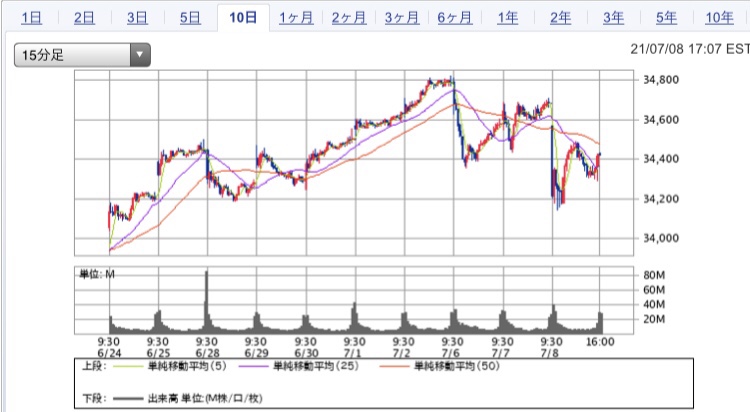Switch to the 1日 range tab

(x=32, y=18)
